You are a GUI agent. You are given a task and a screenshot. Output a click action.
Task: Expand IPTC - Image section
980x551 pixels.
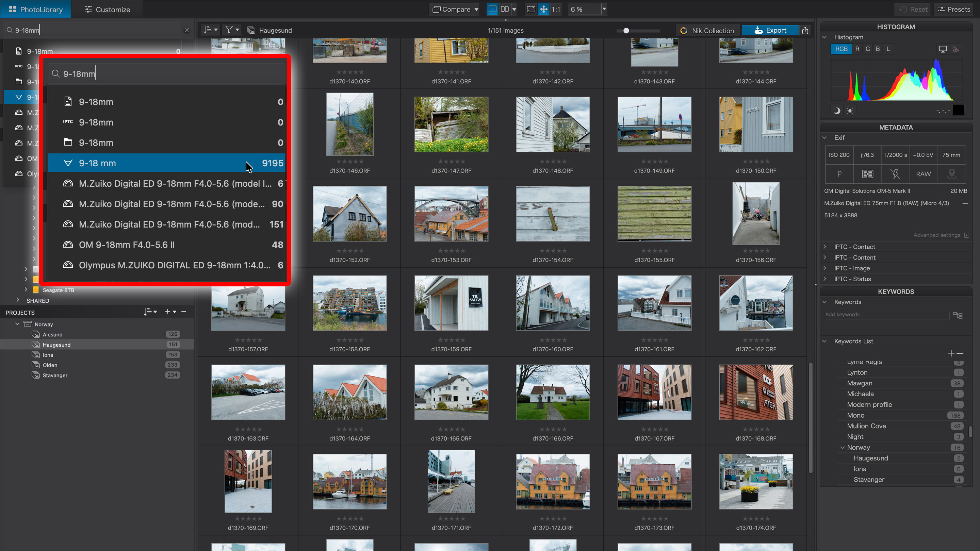point(824,268)
